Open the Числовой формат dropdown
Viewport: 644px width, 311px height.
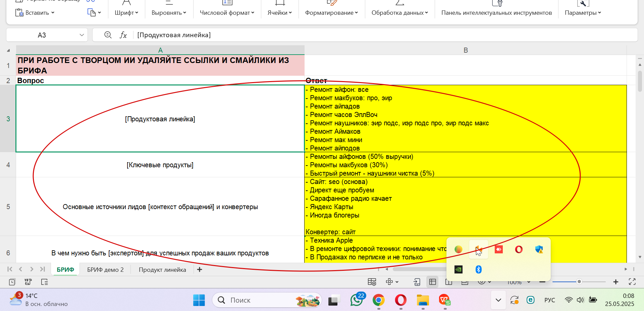point(227,13)
